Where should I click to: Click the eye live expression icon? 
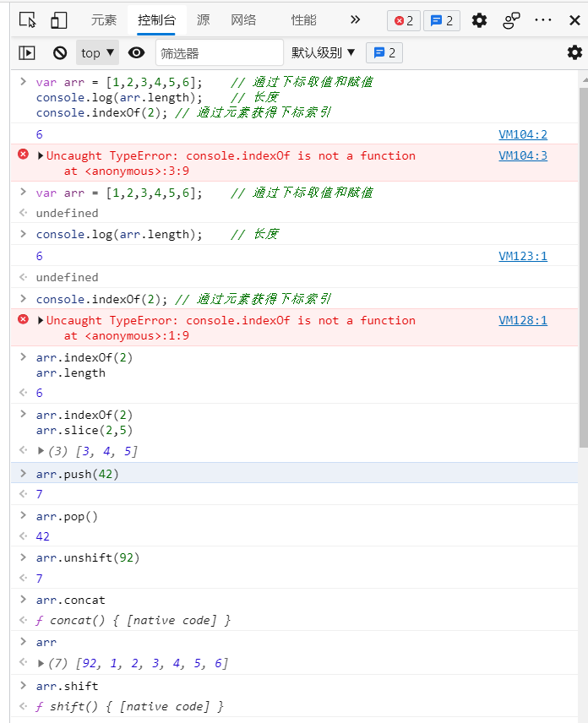click(x=136, y=52)
